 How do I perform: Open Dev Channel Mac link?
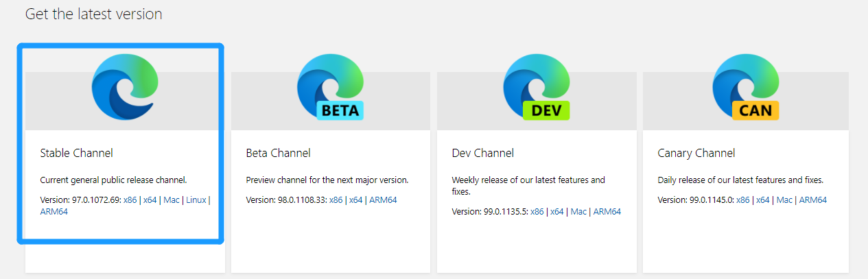[x=578, y=212]
